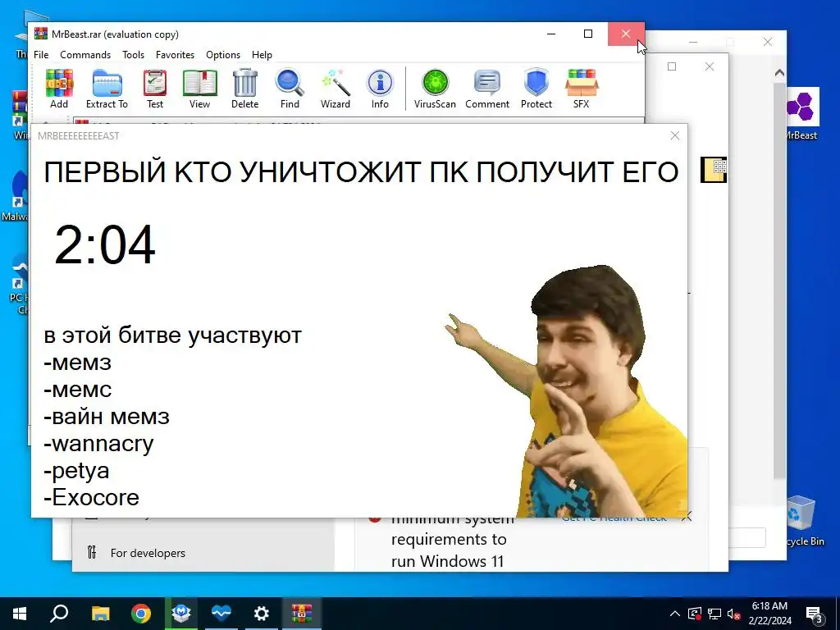
Task: Switch to Settings gear in taskbar
Action: (262, 614)
